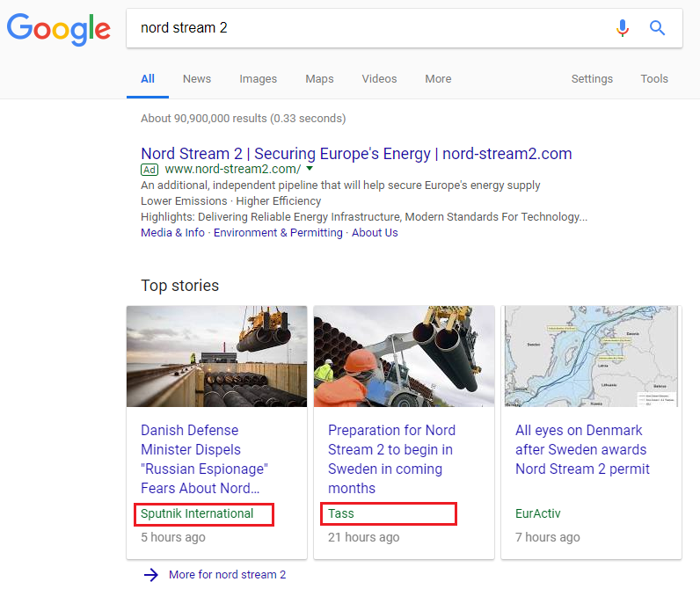
Task: Click the magnifying glass search button
Action: point(657,28)
